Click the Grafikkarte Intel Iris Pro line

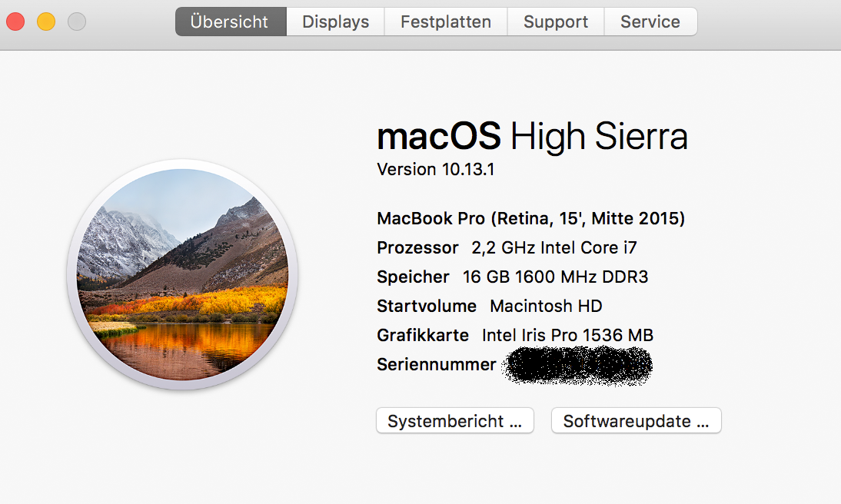515,336
